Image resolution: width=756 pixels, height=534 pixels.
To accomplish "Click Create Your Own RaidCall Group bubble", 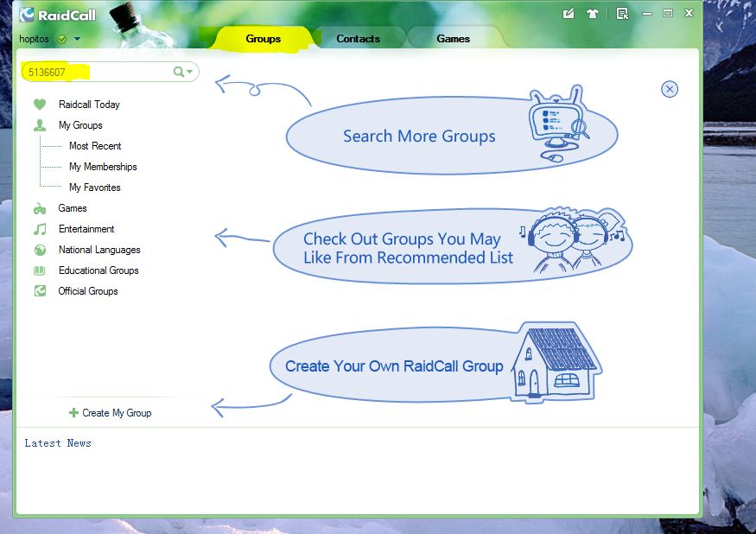I will (435, 365).
